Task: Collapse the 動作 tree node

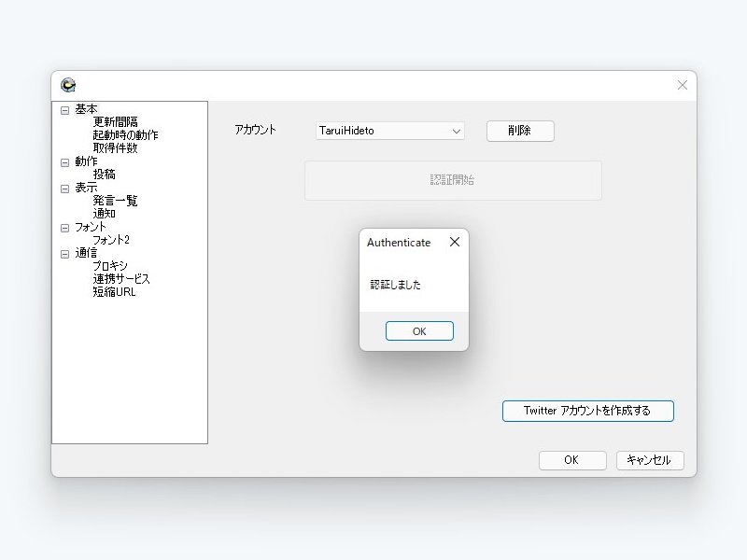Action: pyautogui.click(x=63, y=161)
